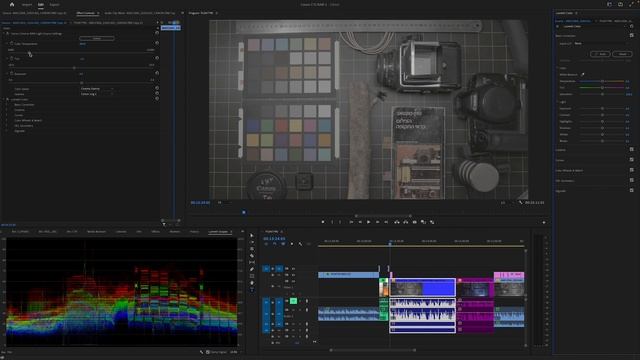Toggle Vignette checkbox in Lumetri Color

(631, 190)
